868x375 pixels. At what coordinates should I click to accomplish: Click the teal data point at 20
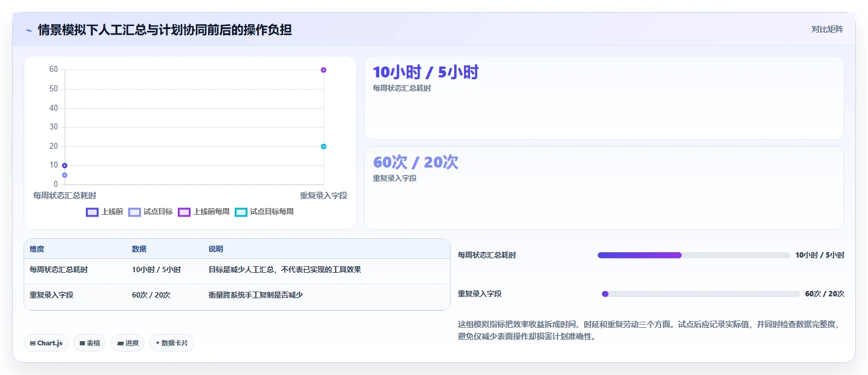(x=324, y=146)
